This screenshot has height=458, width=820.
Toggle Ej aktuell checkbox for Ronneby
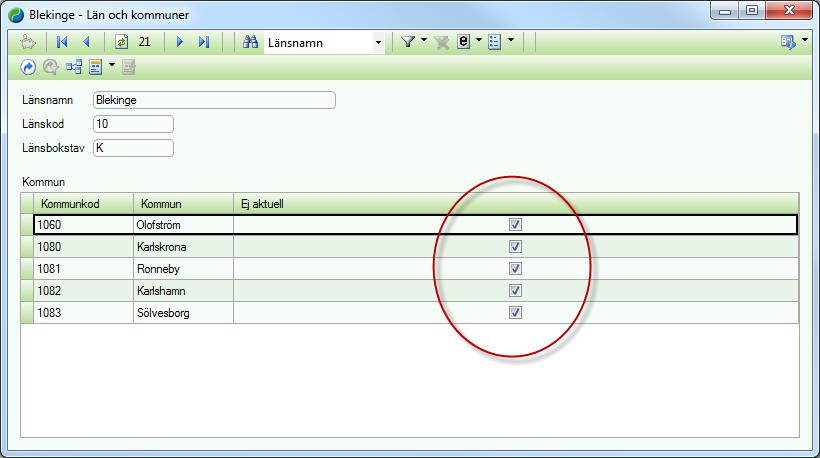[x=515, y=269]
